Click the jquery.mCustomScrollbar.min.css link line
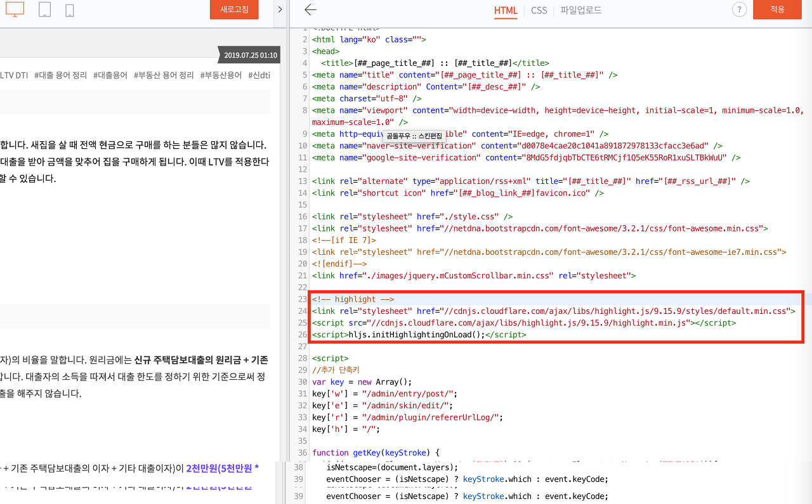This screenshot has height=504, width=812. pyautogui.click(x=474, y=276)
